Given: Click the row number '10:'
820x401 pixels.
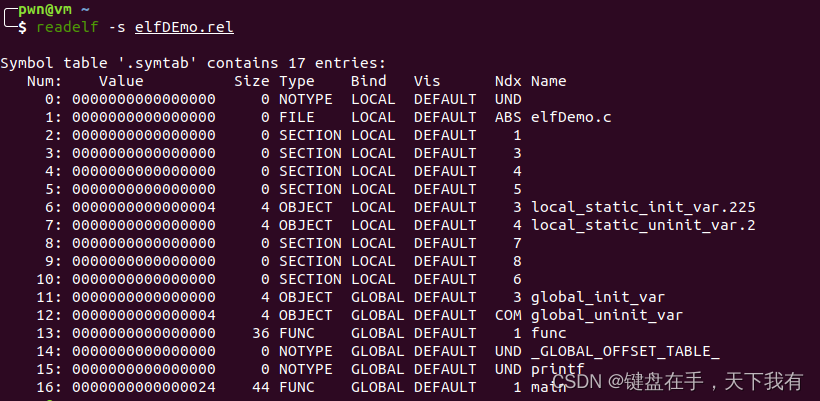Looking at the screenshot, I should 49,279.
